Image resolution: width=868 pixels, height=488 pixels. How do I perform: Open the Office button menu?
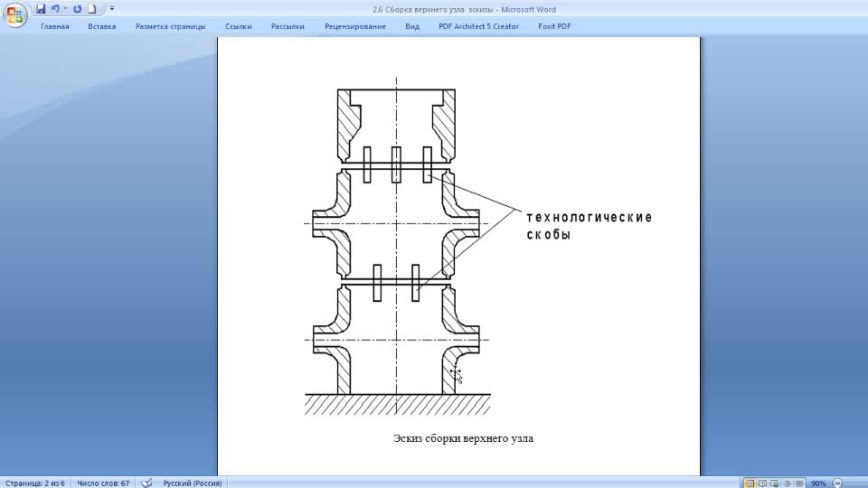coord(15,15)
